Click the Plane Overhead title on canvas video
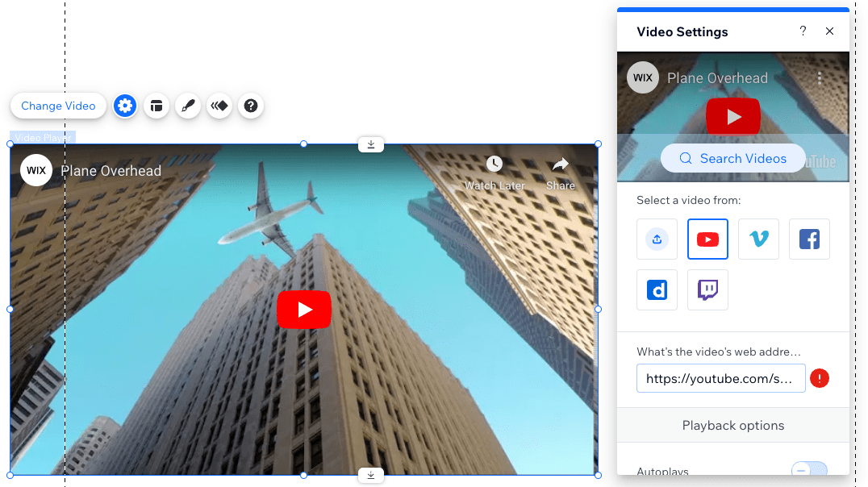Viewport: 868px width, 487px height. 111,171
